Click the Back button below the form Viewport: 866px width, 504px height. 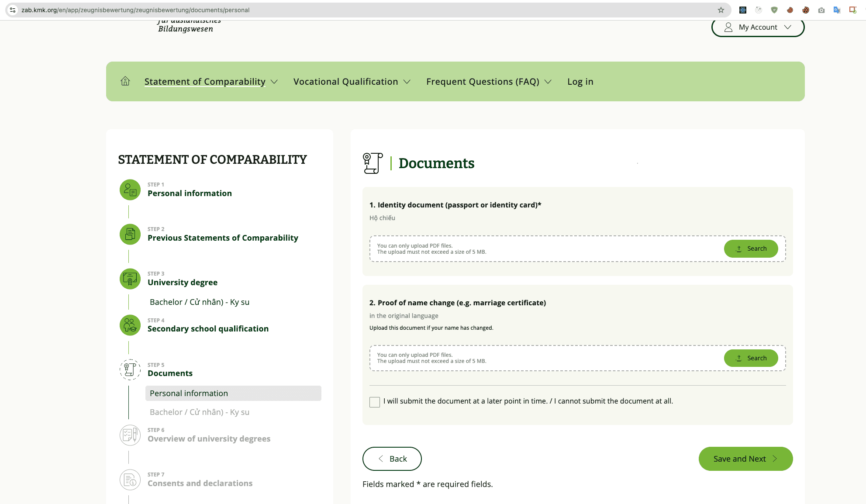392,459
